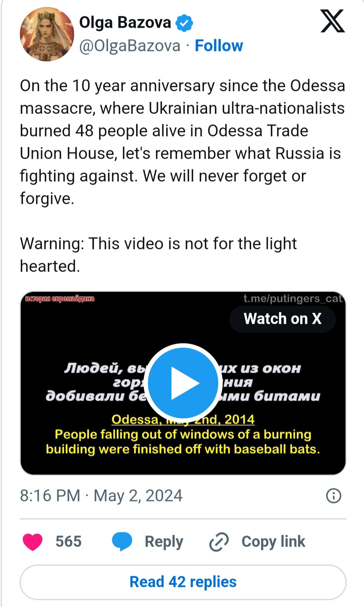Image resolution: width=364 pixels, height=607 pixels.
Task: Open the tweet info circle icon
Action: click(333, 496)
